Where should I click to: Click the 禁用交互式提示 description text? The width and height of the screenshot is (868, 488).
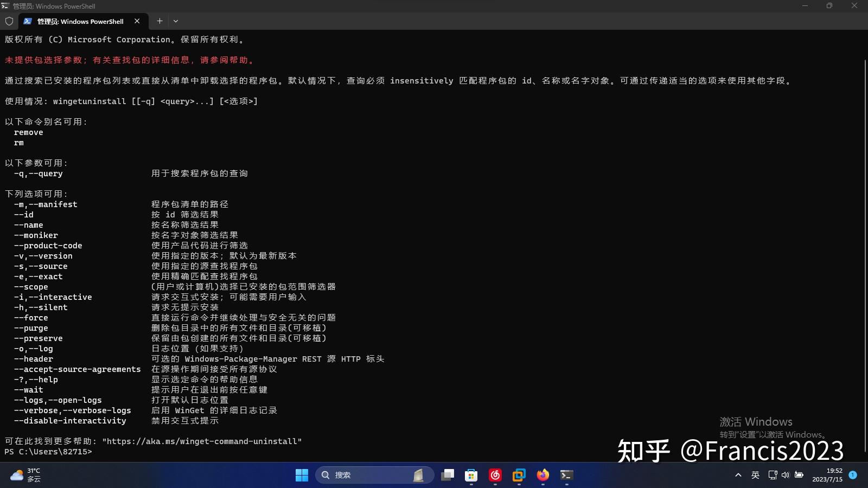(185, 421)
